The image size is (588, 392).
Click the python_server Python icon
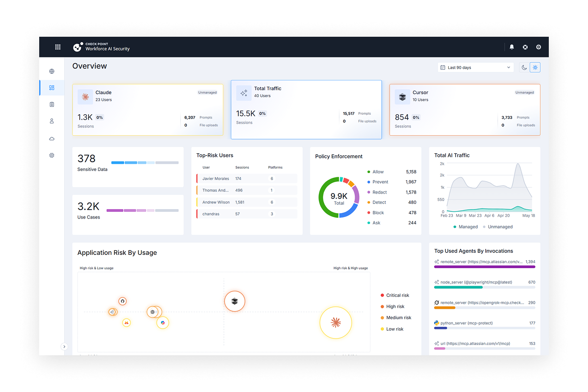[437, 323]
